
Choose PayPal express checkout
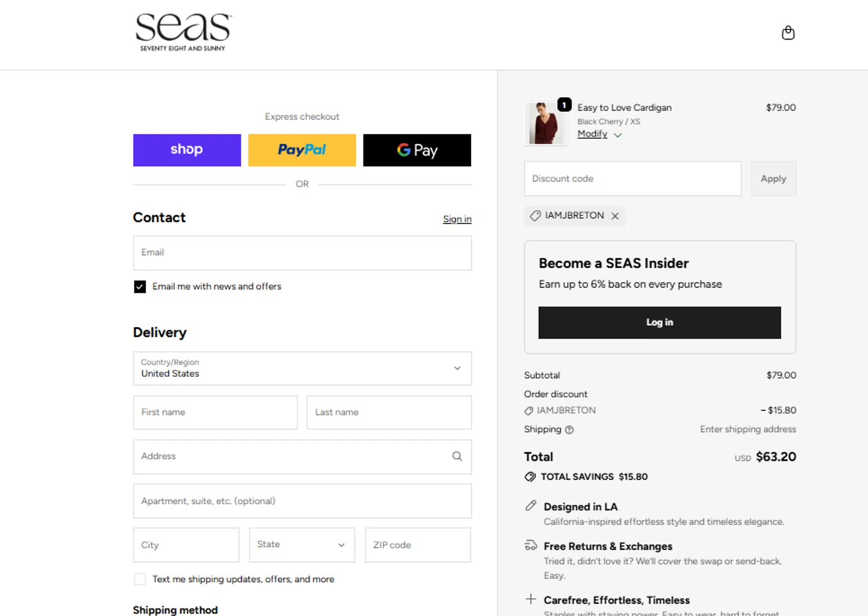pos(302,150)
